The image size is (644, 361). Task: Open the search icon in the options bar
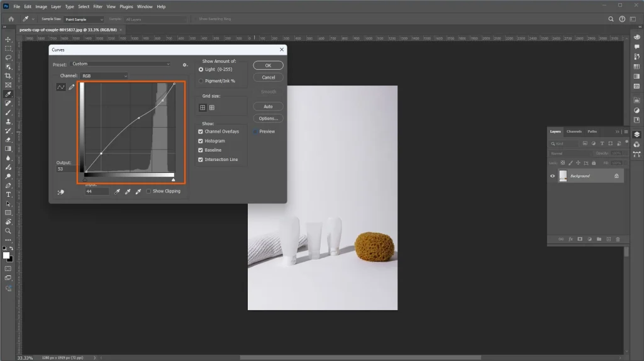pos(611,19)
